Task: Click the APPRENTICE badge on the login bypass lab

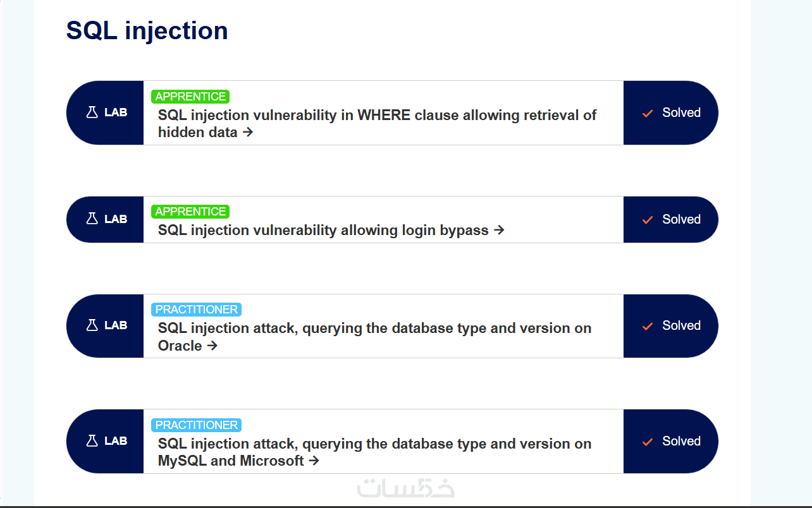Action: click(190, 212)
